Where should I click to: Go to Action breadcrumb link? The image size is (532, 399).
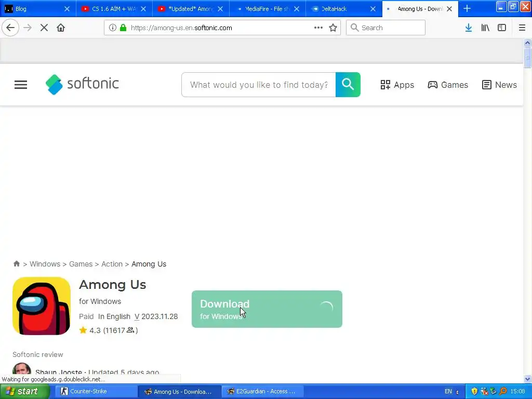pyautogui.click(x=112, y=263)
